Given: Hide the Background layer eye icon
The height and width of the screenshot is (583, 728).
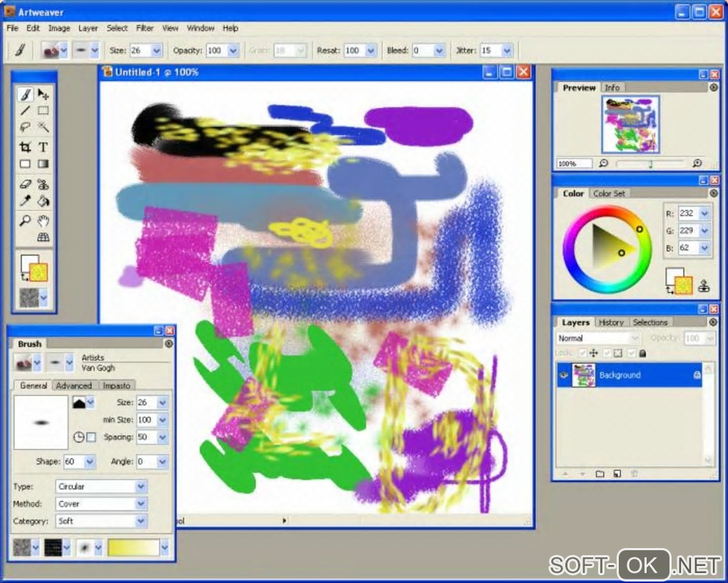Looking at the screenshot, I should [563, 375].
